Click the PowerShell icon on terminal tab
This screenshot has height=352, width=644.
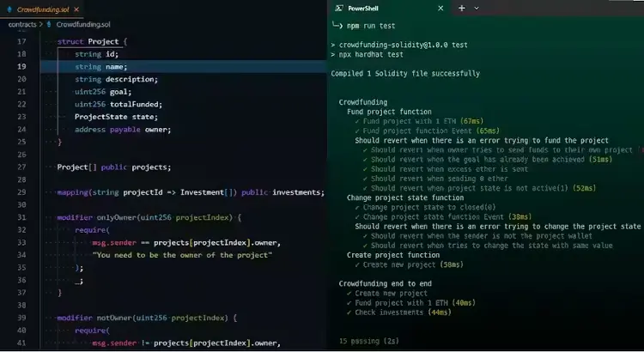tap(339, 9)
